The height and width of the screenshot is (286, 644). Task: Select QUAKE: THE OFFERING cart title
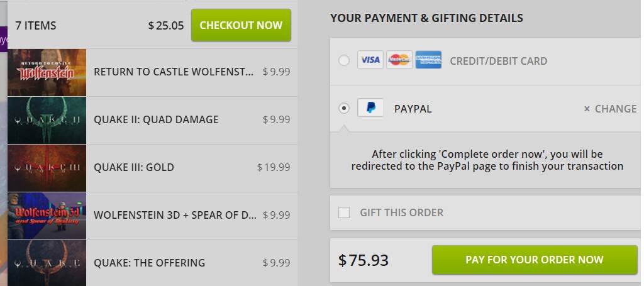click(150, 263)
